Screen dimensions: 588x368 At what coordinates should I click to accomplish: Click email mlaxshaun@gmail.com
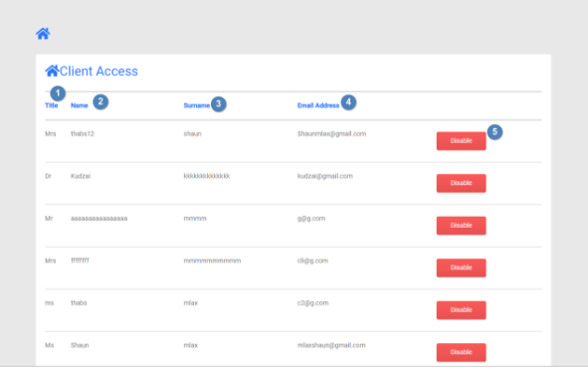pos(331,345)
